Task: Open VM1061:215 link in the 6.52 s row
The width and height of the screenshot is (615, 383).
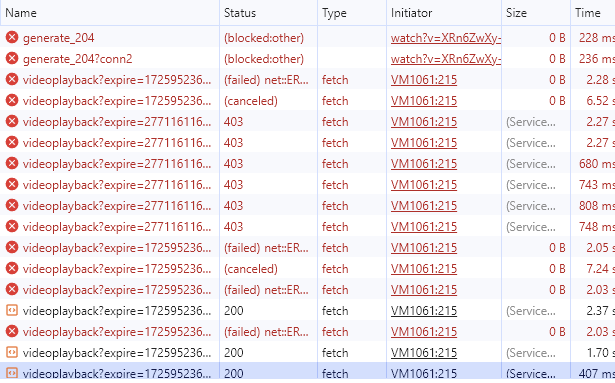Action: [x=424, y=101]
